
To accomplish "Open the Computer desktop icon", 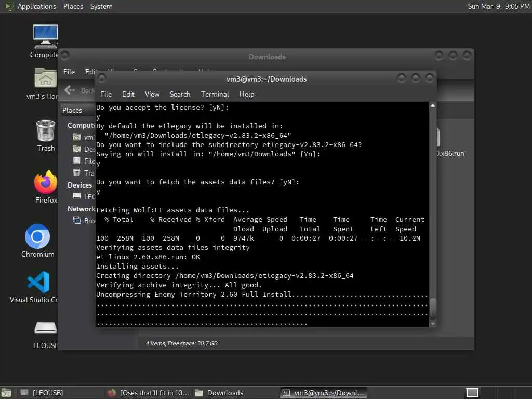I will click(46, 37).
